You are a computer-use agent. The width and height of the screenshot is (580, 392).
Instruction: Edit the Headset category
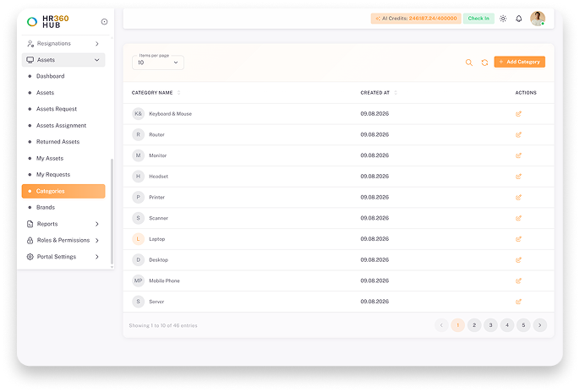(x=518, y=177)
